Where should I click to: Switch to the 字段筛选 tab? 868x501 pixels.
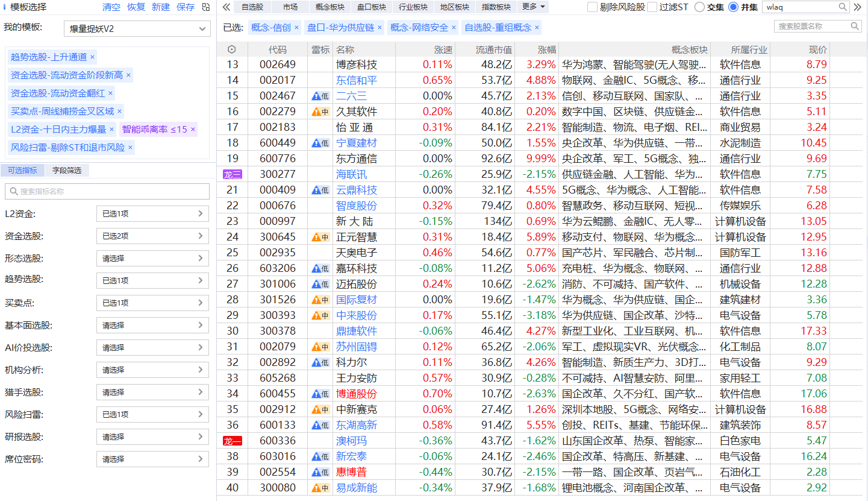pyautogui.click(x=66, y=171)
